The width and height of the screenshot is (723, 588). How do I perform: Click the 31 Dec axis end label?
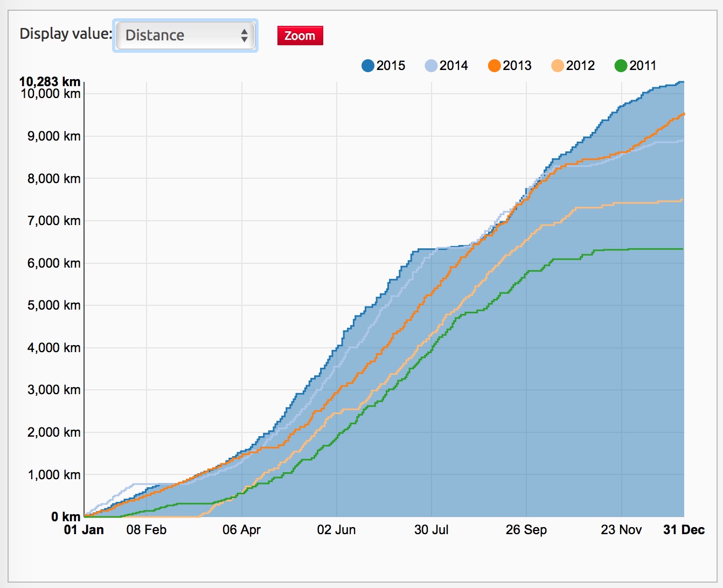pos(684,530)
